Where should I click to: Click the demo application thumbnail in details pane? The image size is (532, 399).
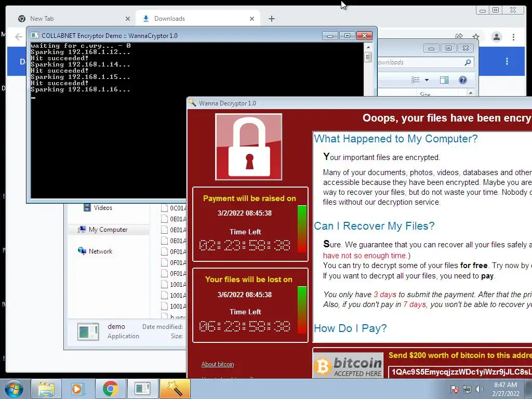click(x=88, y=331)
